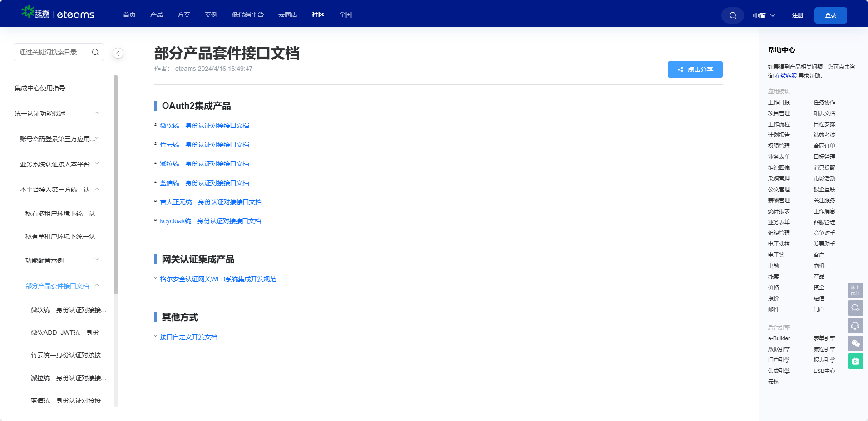Collapse the 部分产品套件接口文档 sidebar section

97,285
